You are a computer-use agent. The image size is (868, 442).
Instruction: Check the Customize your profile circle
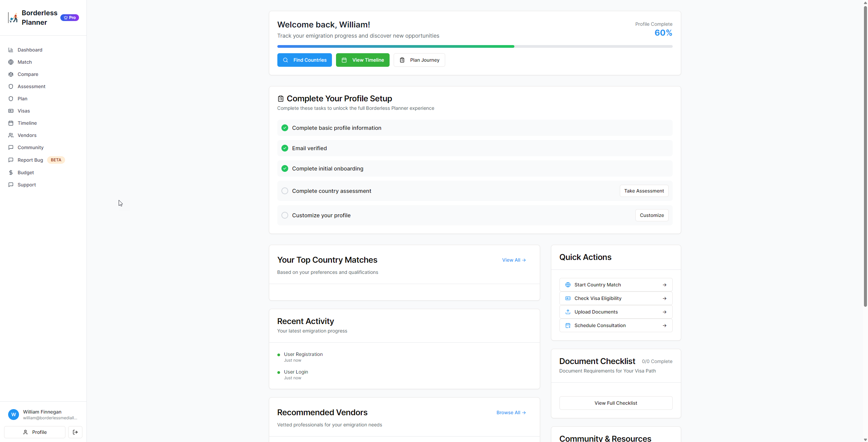click(x=285, y=215)
